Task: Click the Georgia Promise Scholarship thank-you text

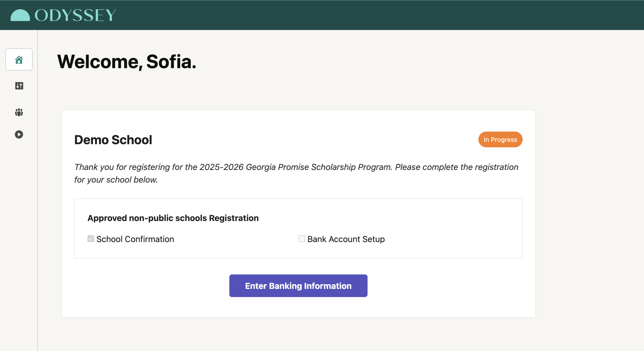Action: (x=296, y=173)
